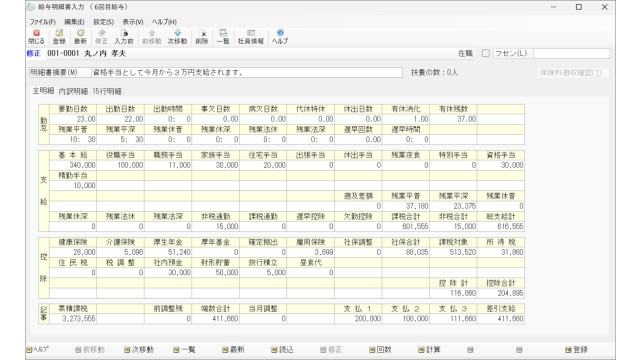
Task: Click the 登録 function key at bottom bar
Action: click(x=576, y=350)
